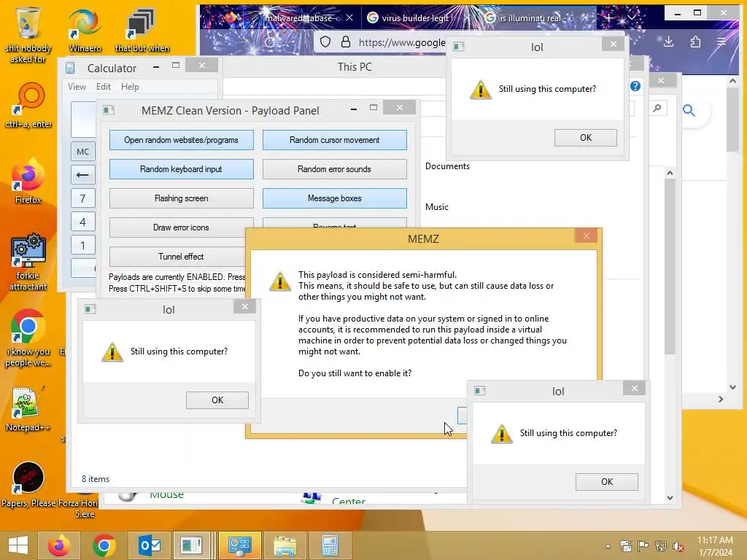
Task: Click the Firefox tracking protection shield icon
Action: click(325, 42)
